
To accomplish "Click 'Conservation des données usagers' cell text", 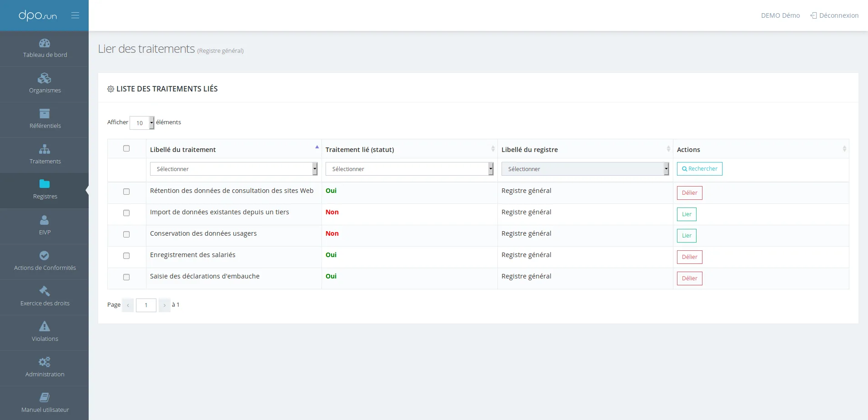I will 203,233.
